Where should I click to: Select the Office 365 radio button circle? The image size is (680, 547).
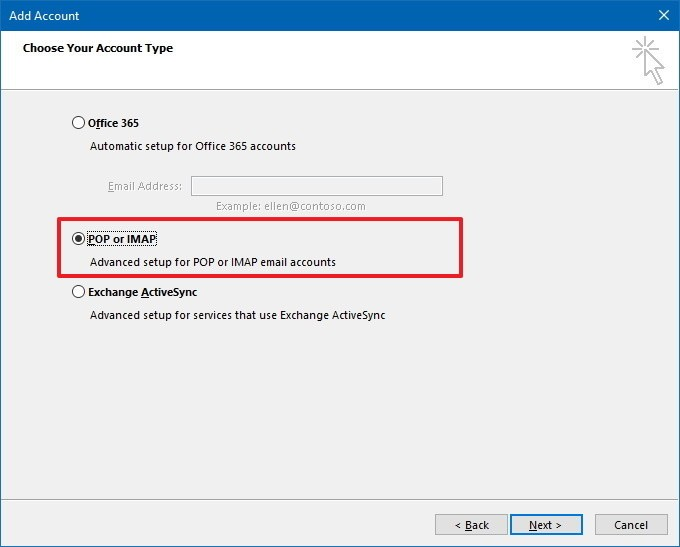pyautogui.click(x=78, y=123)
